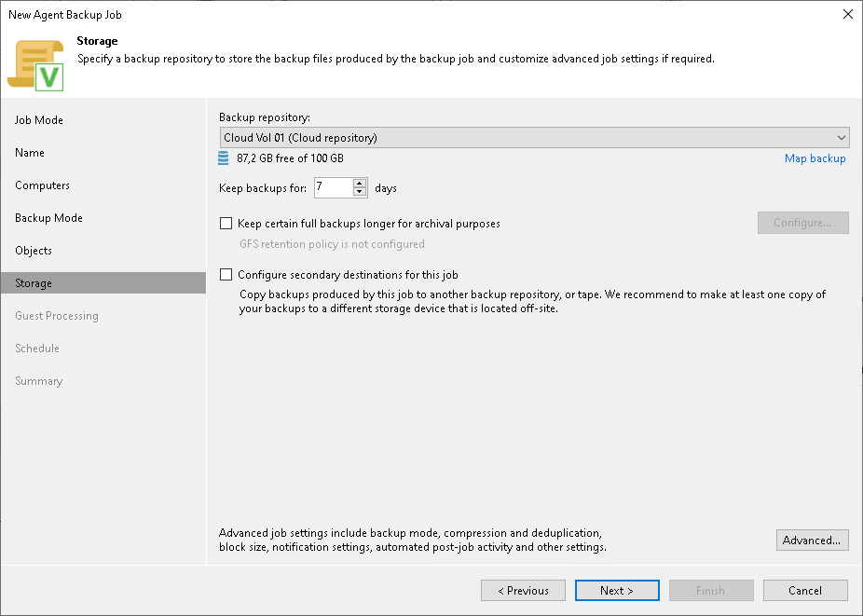The image size is (863, 616).
Task: Increase retention days with the up arrow
Action: coord(360,183)
